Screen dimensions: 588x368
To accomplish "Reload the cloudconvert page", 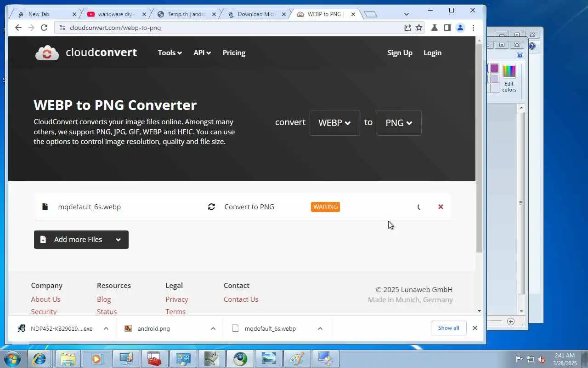I will pos(44,28).
